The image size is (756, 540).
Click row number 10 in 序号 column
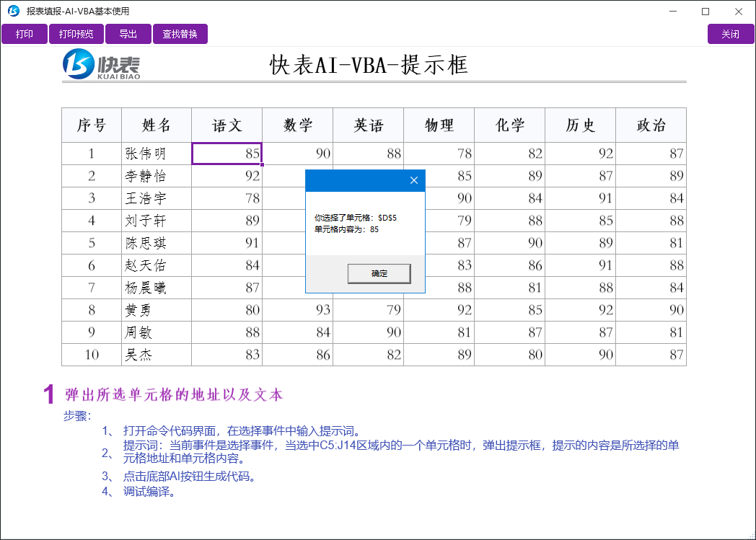pyautogui.click(x=92, y=355)
